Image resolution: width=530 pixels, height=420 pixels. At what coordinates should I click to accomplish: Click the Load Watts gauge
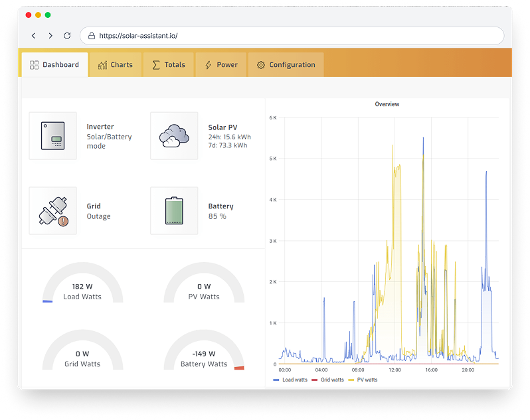click(x=82, y=283)
